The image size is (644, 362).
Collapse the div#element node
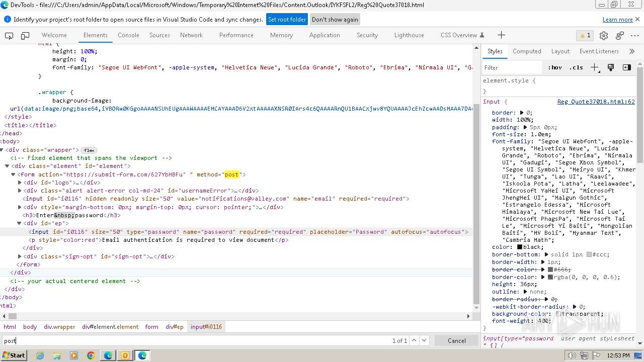8,166
